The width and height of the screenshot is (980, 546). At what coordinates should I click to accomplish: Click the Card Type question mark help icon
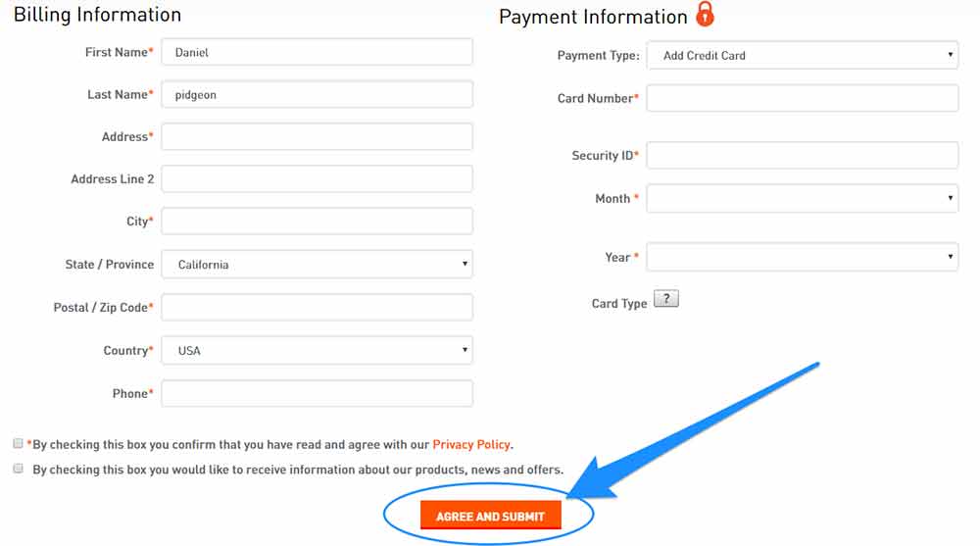tap(666, 299)
